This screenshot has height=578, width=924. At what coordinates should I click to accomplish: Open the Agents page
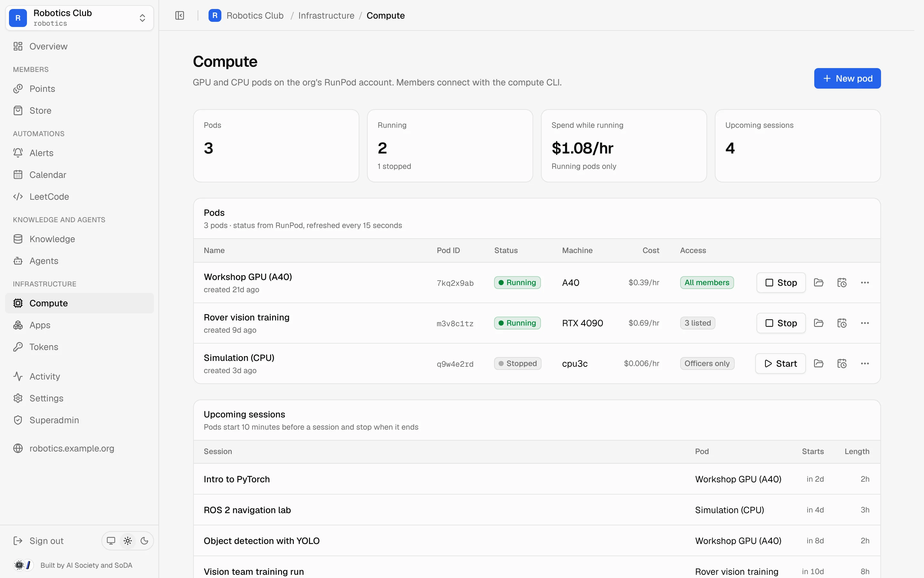(x=80, y=261)
